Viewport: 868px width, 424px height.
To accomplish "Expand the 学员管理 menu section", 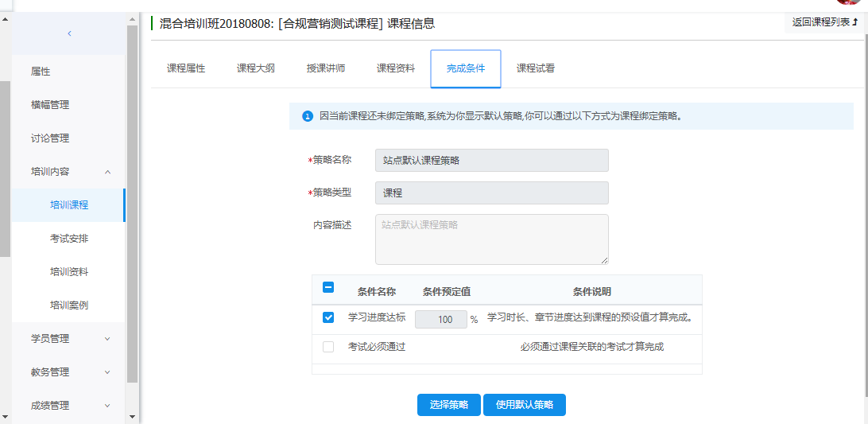I will (107, 339).
